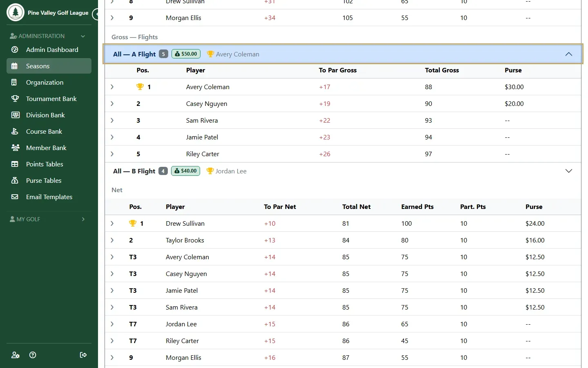Click the 'Part. Pts' column header
588x368 pixels.
[x=473, y=207]
